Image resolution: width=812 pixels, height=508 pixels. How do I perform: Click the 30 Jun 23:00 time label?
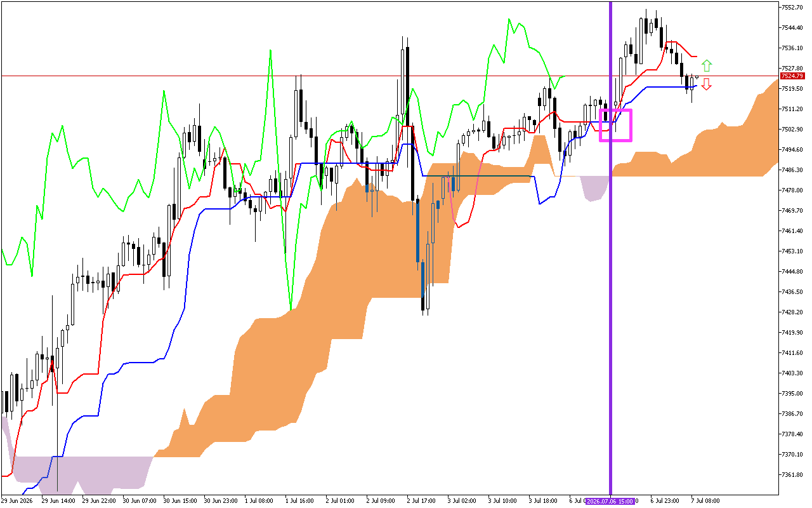tap(219, 500)
